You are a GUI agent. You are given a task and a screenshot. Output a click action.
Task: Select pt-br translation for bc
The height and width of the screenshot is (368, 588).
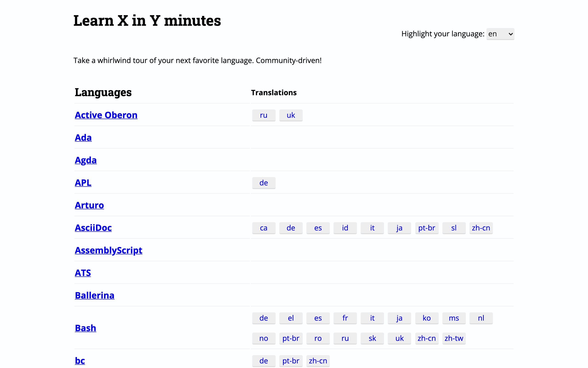[291, 361]
